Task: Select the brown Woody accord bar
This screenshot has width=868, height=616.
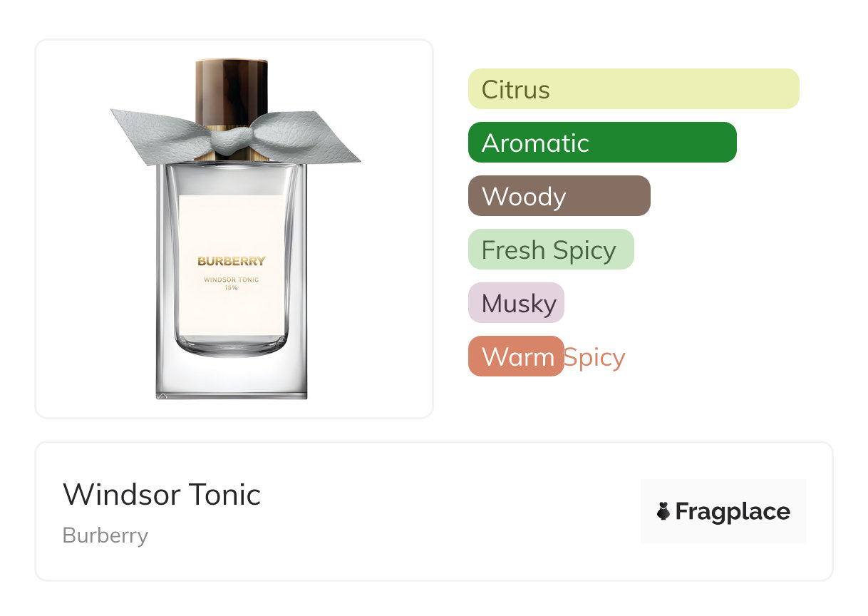Action: 559,196
